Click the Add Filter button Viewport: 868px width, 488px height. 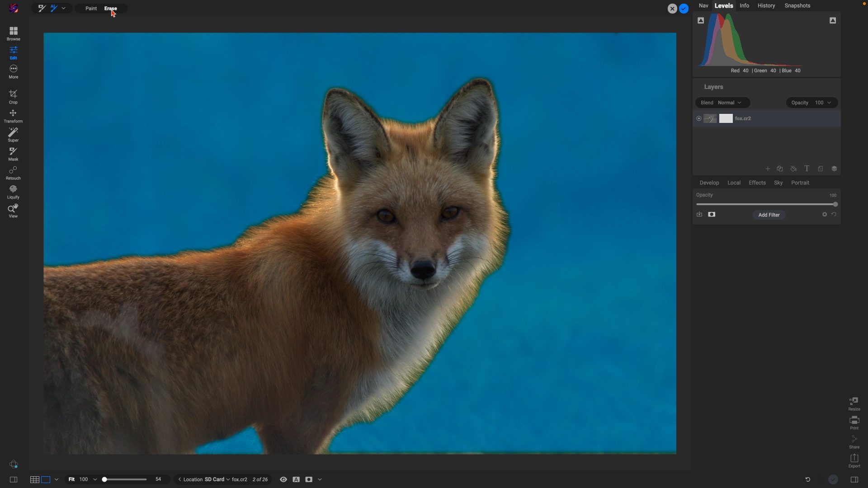(769, 215)
